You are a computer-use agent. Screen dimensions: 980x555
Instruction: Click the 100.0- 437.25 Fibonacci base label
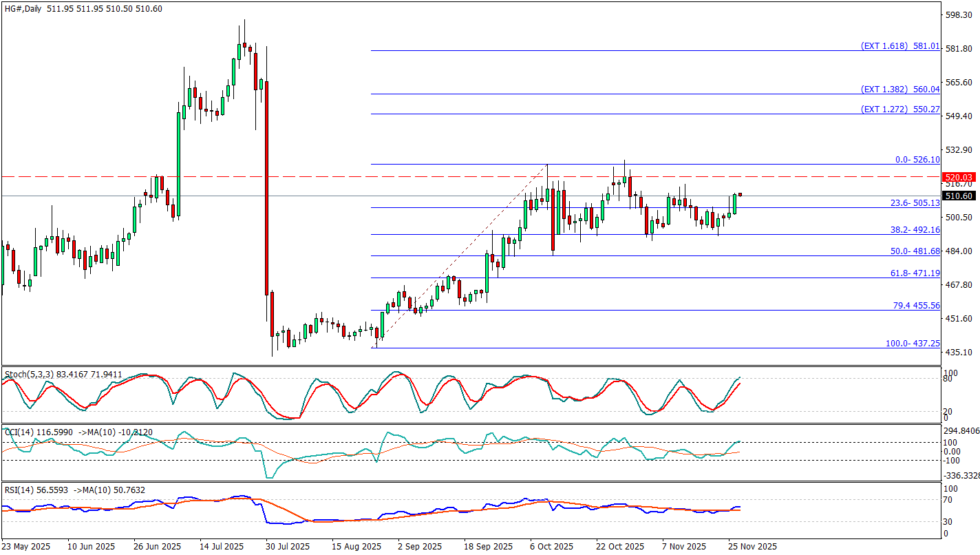tap(913, 343)
